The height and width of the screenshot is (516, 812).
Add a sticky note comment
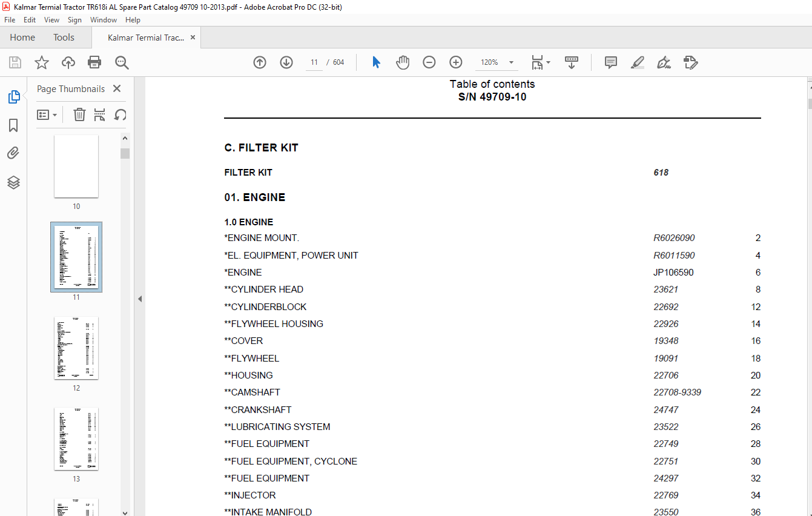click(x=611, y=62)
